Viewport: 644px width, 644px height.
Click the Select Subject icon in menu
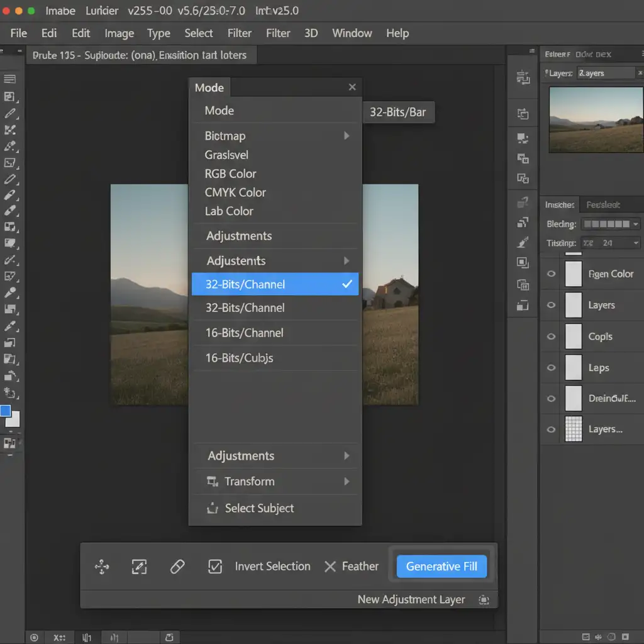tap(213, 508)
